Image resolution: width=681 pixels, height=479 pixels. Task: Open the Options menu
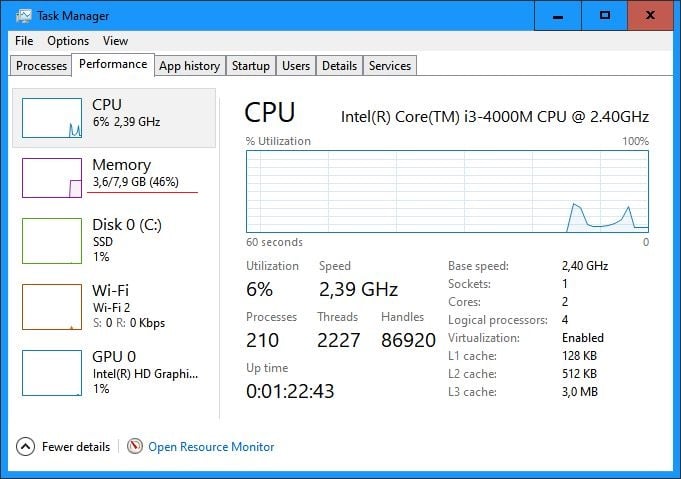point(68,41)
